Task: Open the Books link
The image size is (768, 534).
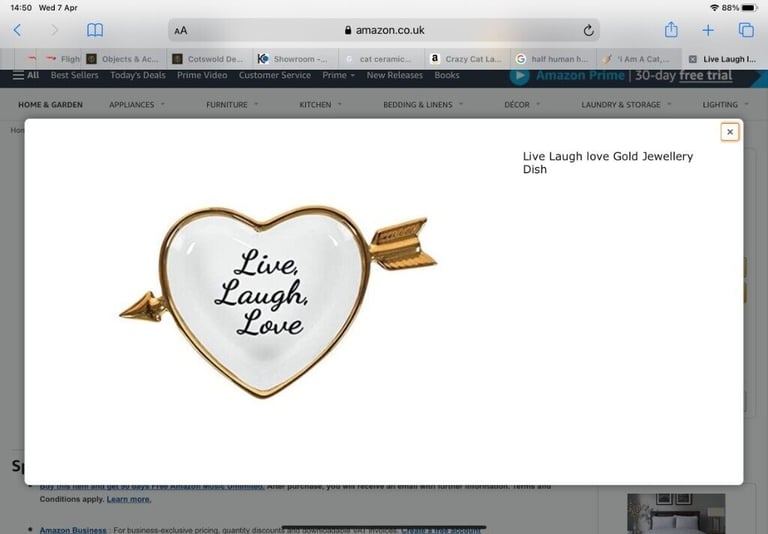Action: [x=447, y=75]
